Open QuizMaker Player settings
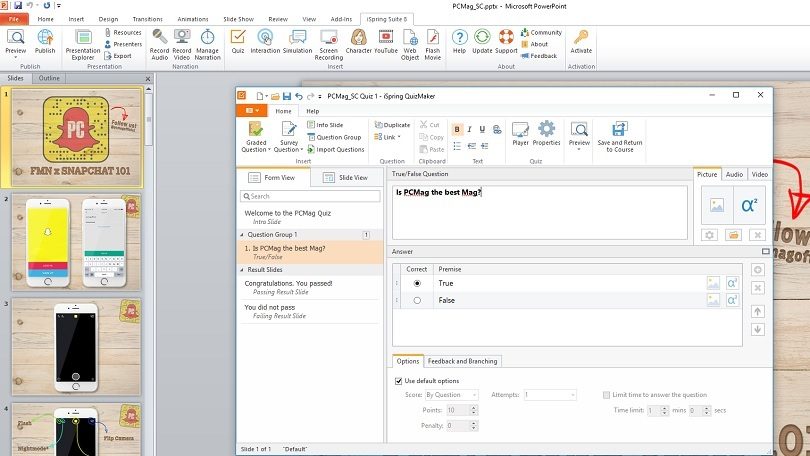This screenshot has width=810, height=456. [x=520, y=134]
